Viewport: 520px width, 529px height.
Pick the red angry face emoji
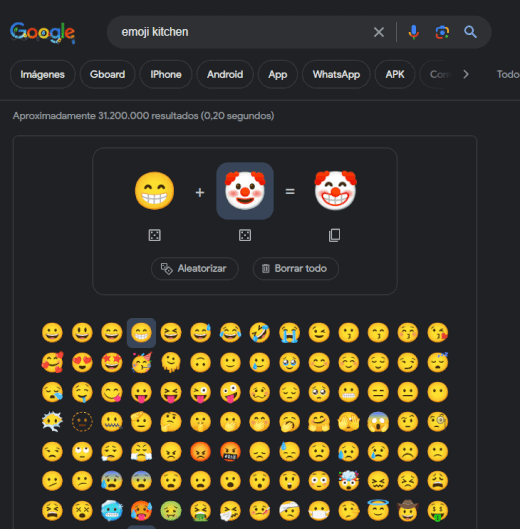[200, 451]
